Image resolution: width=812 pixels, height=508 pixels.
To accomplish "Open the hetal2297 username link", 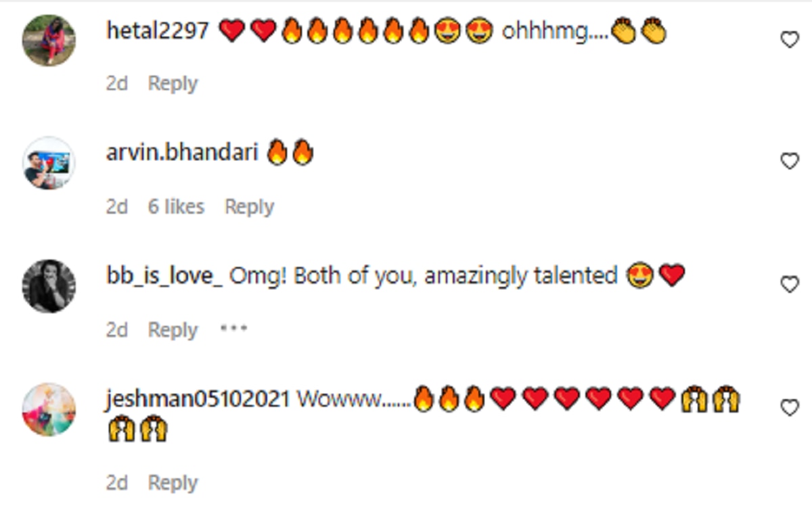I will coord(158,31).
